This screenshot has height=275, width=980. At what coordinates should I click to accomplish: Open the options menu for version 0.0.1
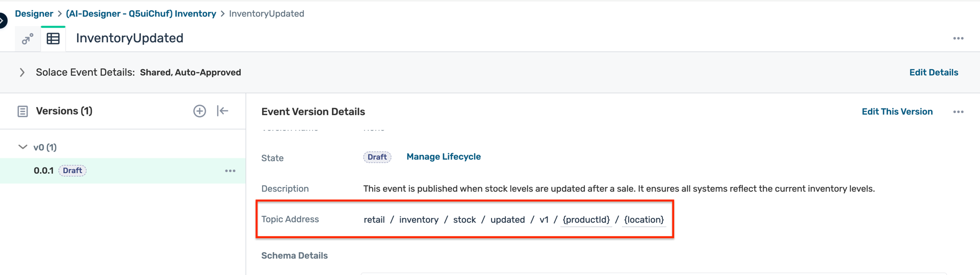pos(230,171)
